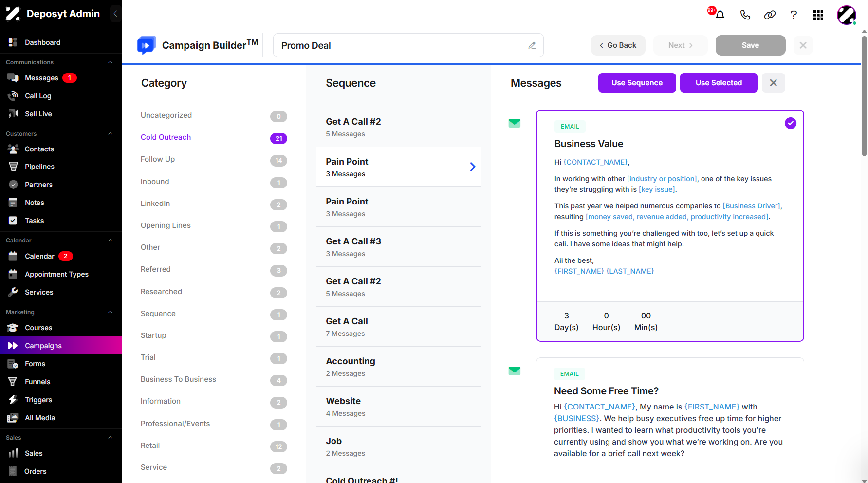Image resolution: width=868 pixels, height=483 pixels.
Task: Select the Get A Call #3 sequence
Action: click(x=399, y=247)
